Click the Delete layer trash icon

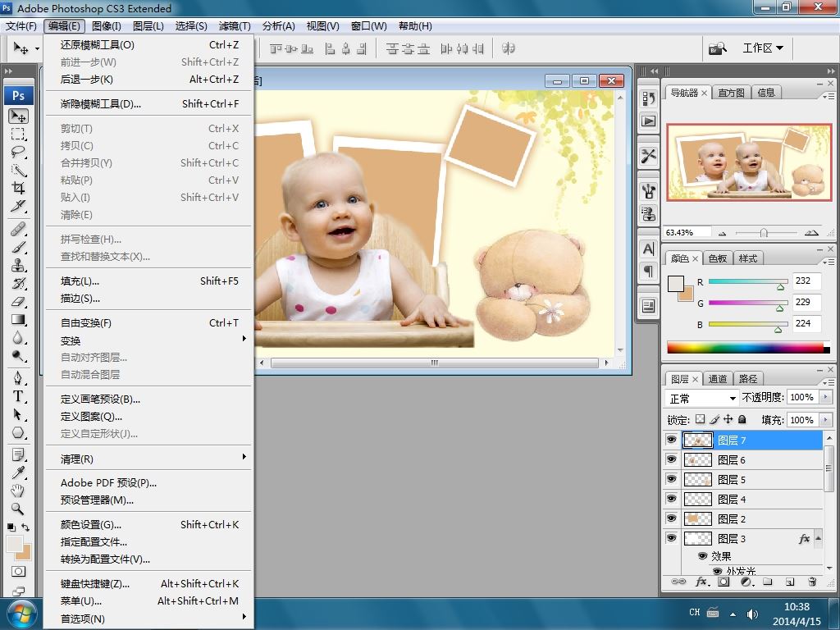pyautogui.click(x=812, y=582)
